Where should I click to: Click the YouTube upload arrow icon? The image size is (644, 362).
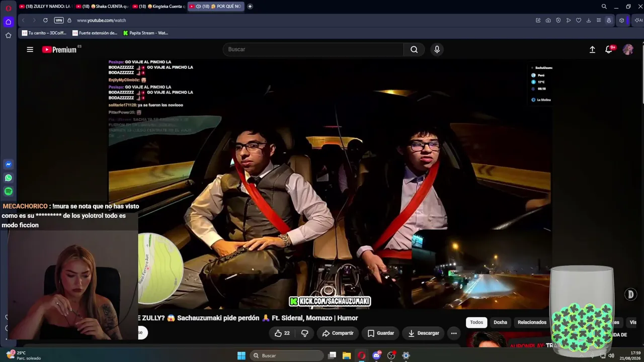click(x=592, y=49)
